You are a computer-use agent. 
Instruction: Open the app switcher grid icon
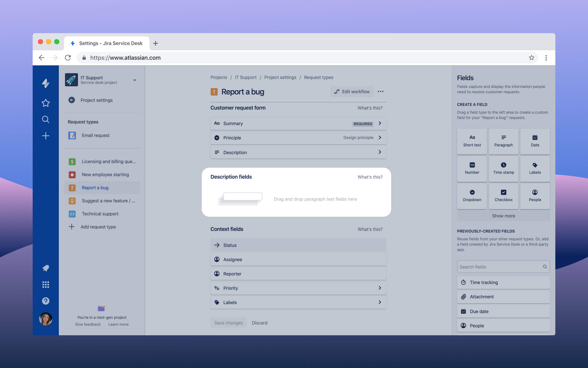pyautogui.click(x=46, y=285)
